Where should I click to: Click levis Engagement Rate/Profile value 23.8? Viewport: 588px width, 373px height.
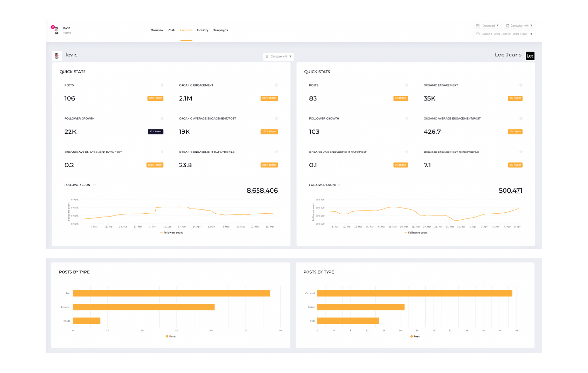pyautogui.click(x=185, y=165)
